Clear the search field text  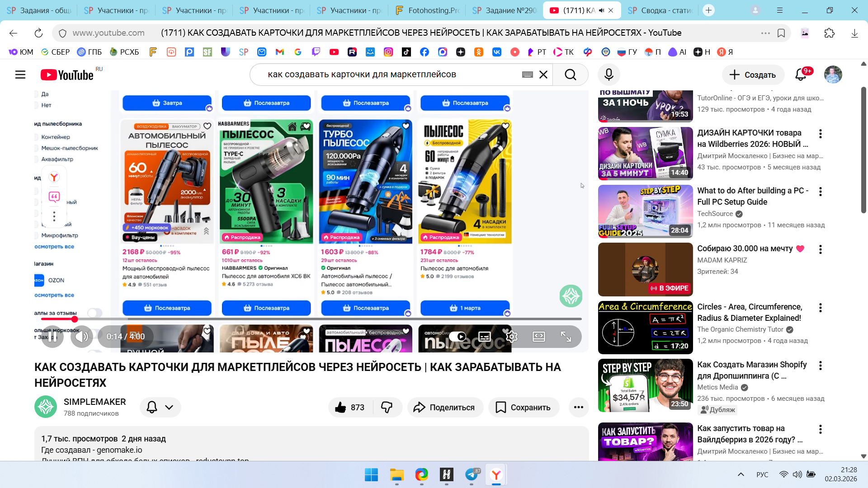coord(543,75)
